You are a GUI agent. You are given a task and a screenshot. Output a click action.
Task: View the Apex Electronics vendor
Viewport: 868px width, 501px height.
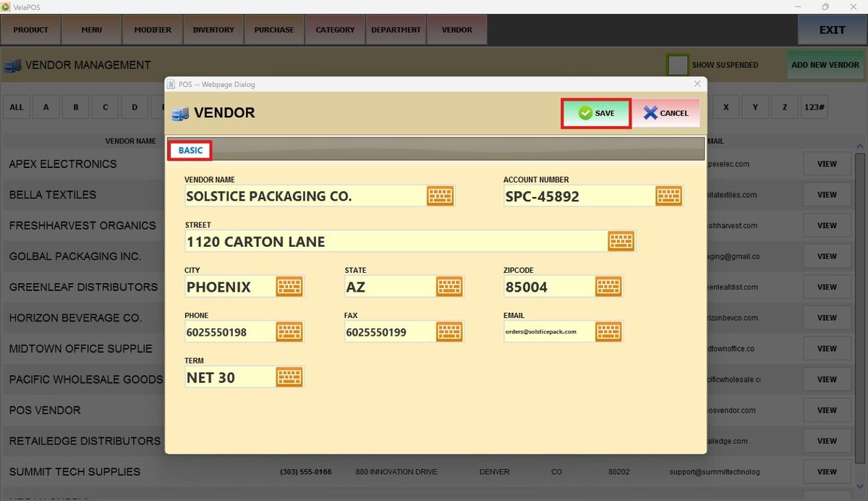(x=827, y=164)
